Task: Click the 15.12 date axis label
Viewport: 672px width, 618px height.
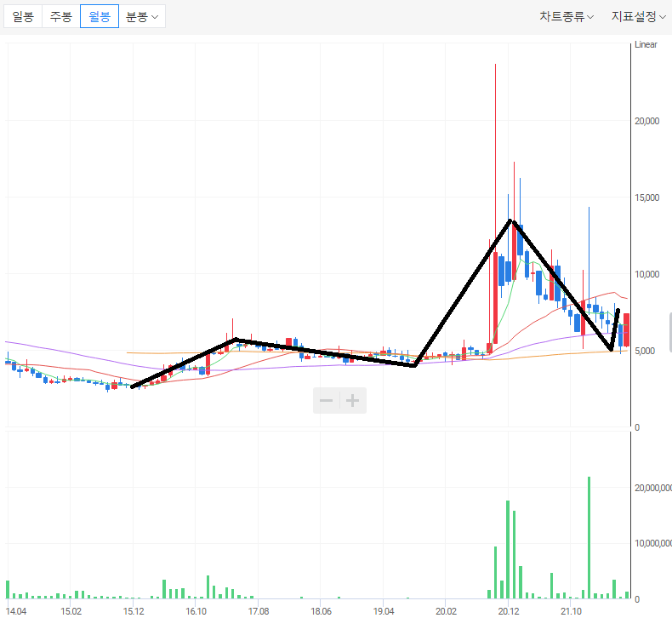Action: [134, 611]
